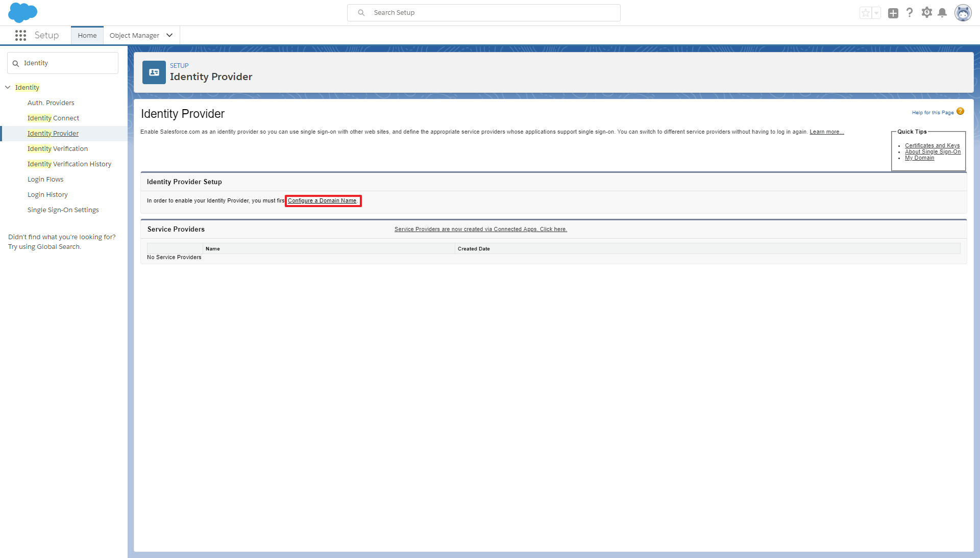Click the Identity Provider header icon

[x=154, y=72]
